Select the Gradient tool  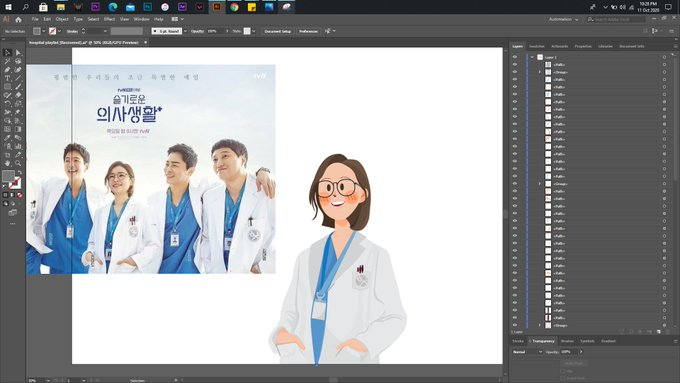pos(18,129)
